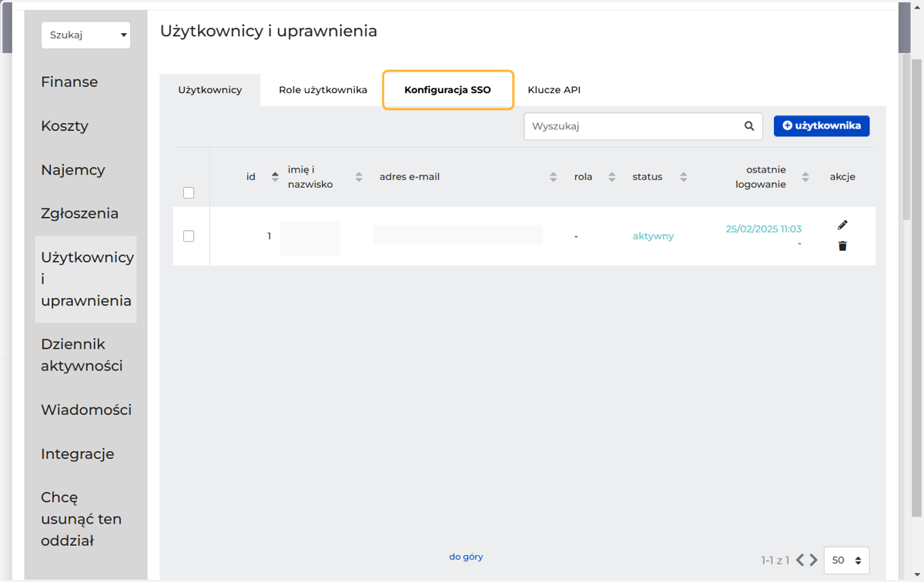Select Użytkownicy i uprawnienia in sidebar

click(x=86, y=279)
